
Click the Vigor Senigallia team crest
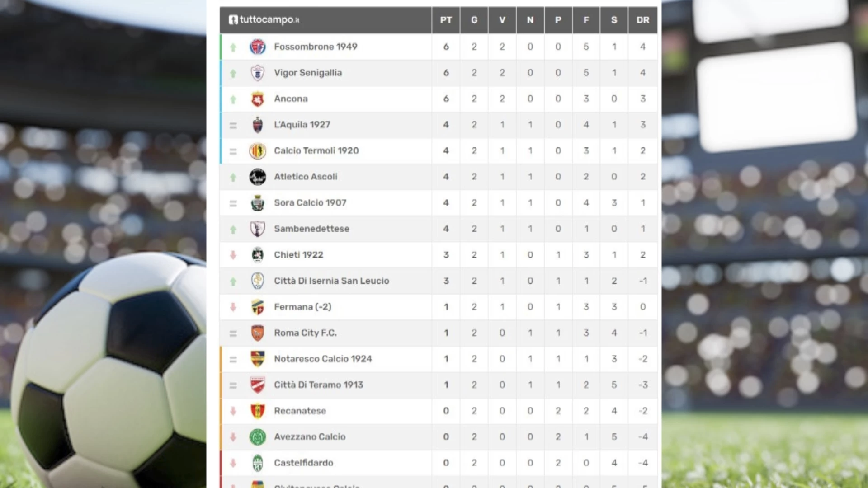point(258,73)
